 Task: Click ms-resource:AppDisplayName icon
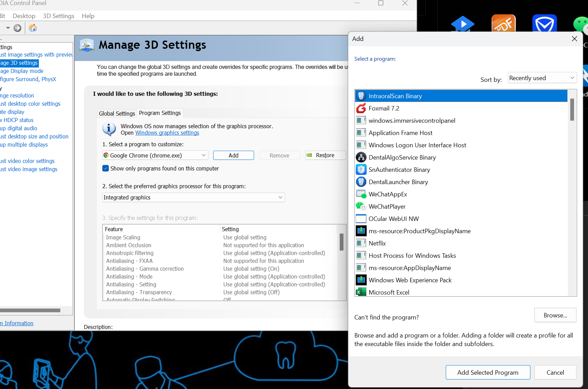tap(361, 268)
